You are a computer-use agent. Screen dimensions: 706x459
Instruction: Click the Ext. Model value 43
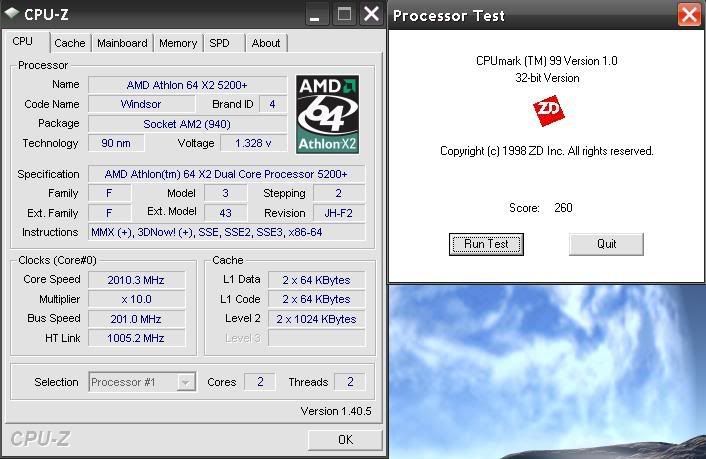coord(226,213)
